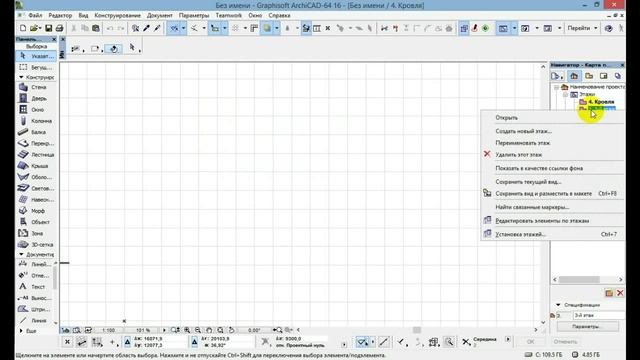This screenshot has height=360, width=640.
Task: Click the Параметры button in Navigator
Action: (587, 327)
